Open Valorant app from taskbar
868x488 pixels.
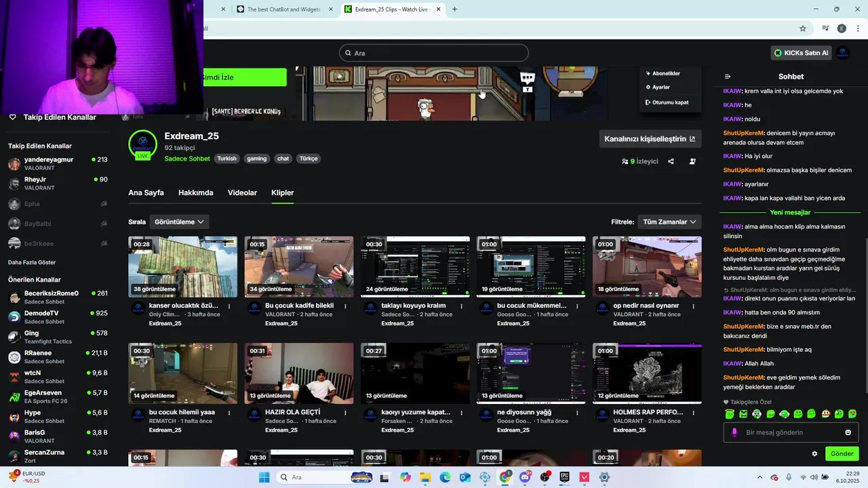pos(585,477)
